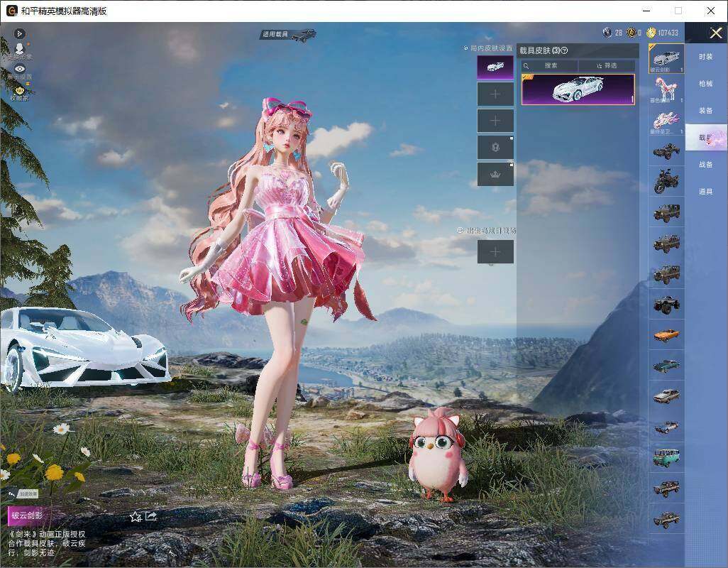This screenshot has width=728, height=568.
Task: Click the locked crown skin slot
Action: pyautogui.click(x=495, y=174)
